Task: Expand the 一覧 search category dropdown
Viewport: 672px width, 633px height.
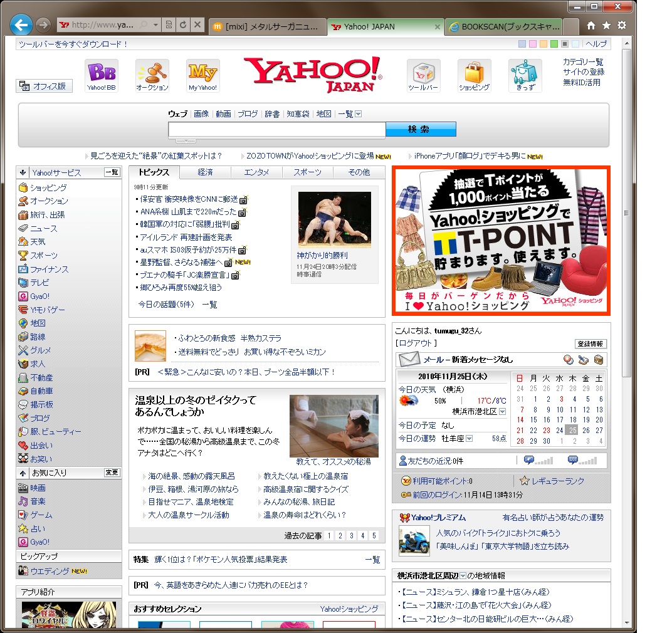Action: 359,114
